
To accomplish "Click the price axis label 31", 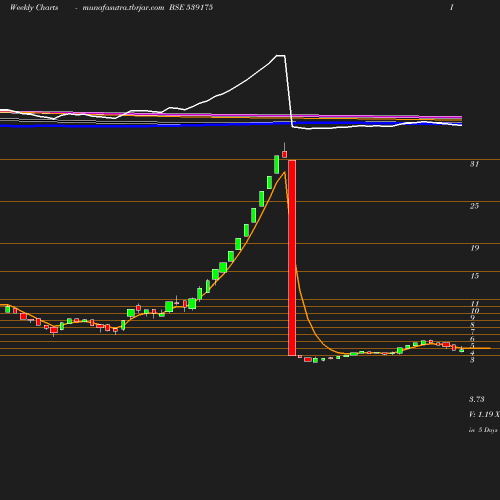I will (x=474, y=164).
